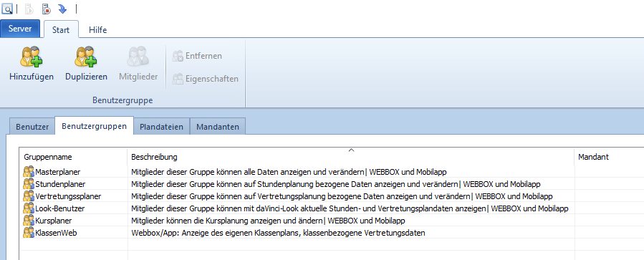Image resolution: width=644 pixels, height=260 pixels.
Task: Click the Duplizieren user group icon
Action: pyautogui.click(x=86, y=57)
